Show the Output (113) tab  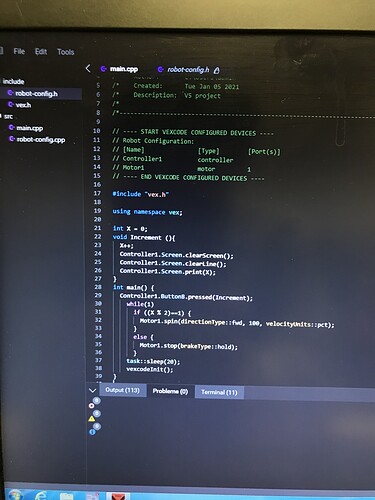(122, 390)
